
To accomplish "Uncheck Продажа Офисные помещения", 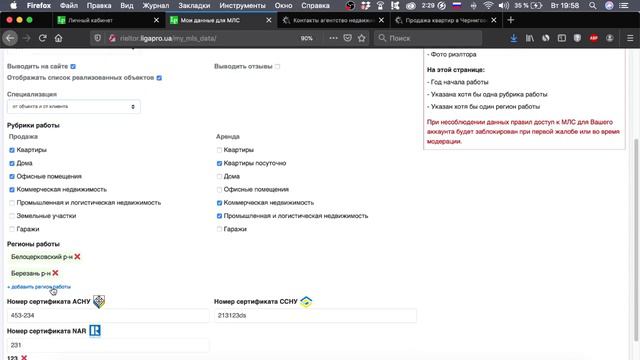I will 12,176.
